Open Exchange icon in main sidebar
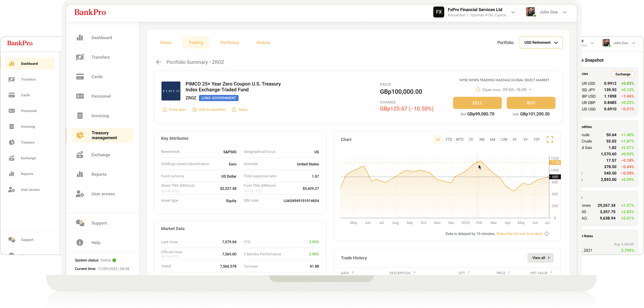644x308 pixels. (x=80, y=155)
